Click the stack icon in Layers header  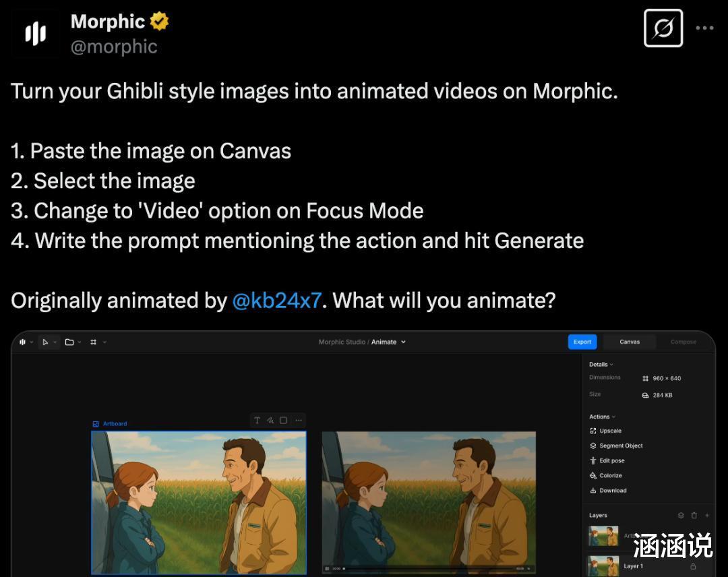[681, 515]
